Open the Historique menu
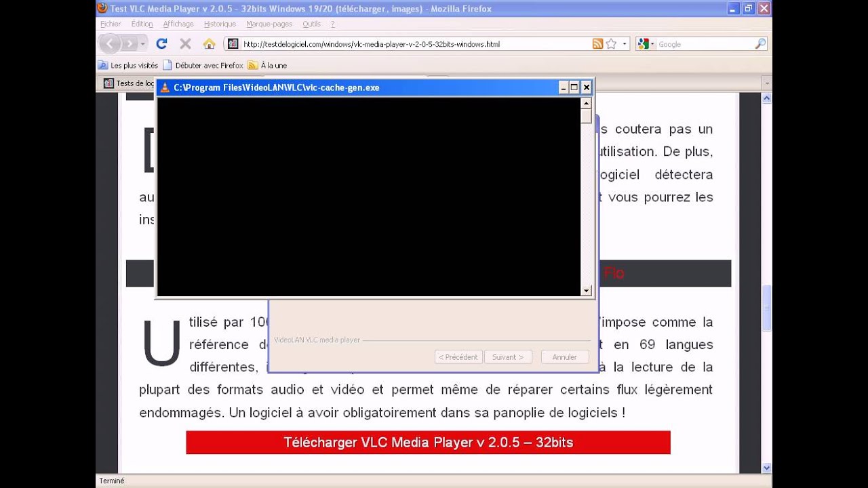This screenshot has height=488, width=868. (220, 24)
